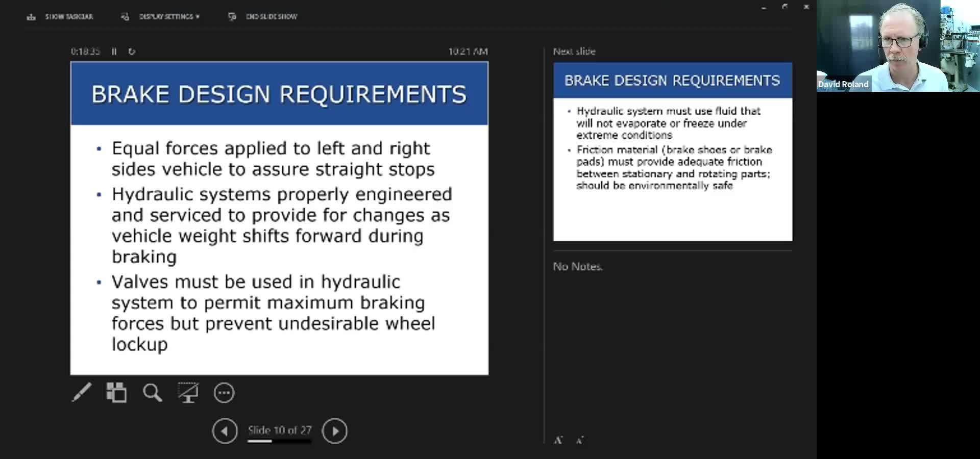Viewport: 980px width, 459px height.
Task: Restart the presentation timer
Action: (x=132, y=52)
